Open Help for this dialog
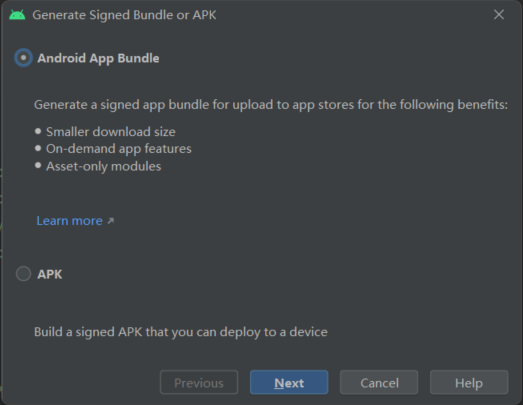Viewport: 523px width, 405px height. tap(469, 382)
